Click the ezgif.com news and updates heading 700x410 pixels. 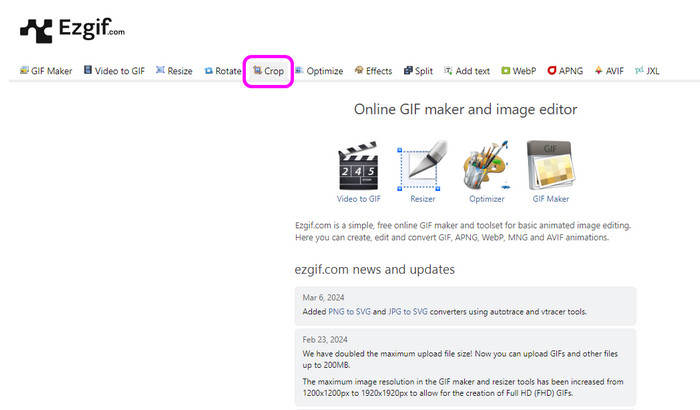pos(375,269)
